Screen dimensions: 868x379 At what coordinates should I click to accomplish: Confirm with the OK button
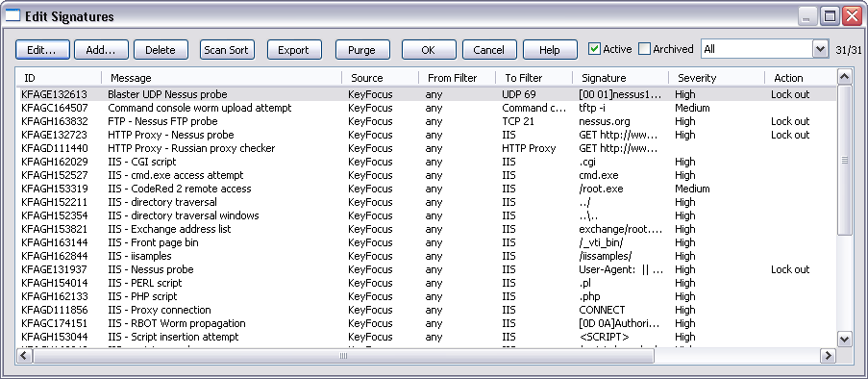(x=429, y=50)
